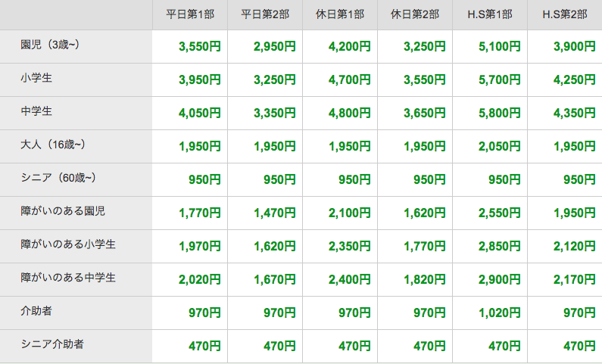The height and width of the screenshot is (364, 602).
Task: Click 2,050円 in the 大人 row
Action: point(500,147)
